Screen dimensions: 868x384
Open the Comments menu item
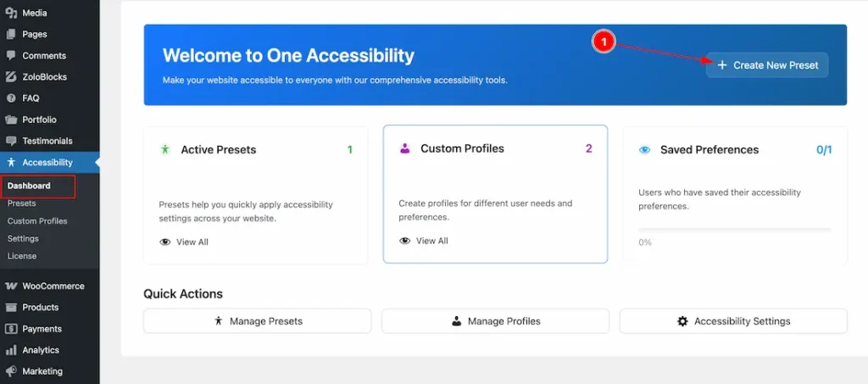[44, 56]
